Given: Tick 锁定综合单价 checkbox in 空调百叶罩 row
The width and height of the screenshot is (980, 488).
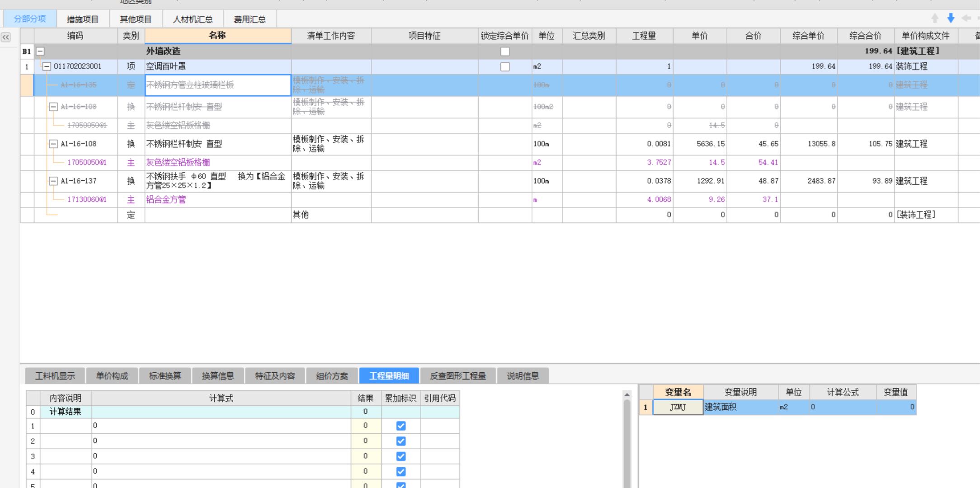Looking at the screenshot, I should tap(505, 67).
